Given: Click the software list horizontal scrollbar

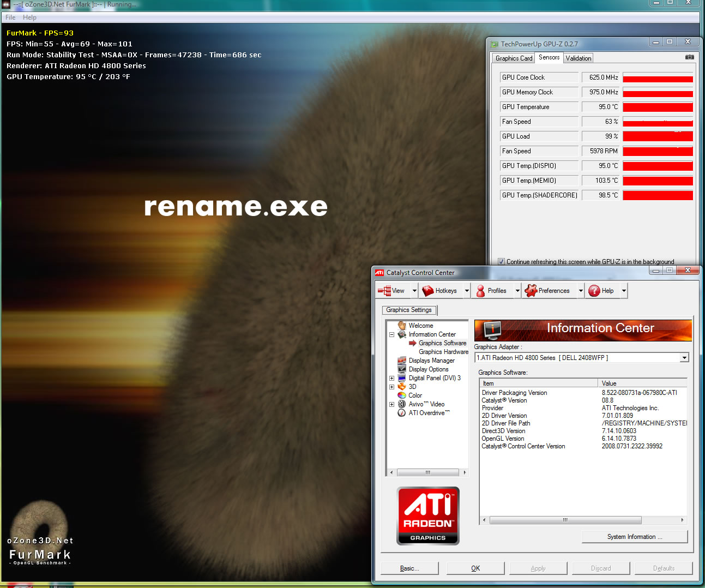Looking at the screenshot, I should coord(582,520).
